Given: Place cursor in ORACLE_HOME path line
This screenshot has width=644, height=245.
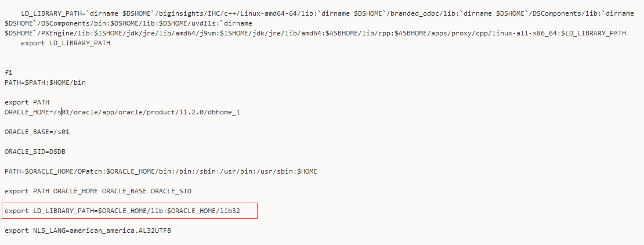Looking at the screenshot, I should tap(122, 112).
